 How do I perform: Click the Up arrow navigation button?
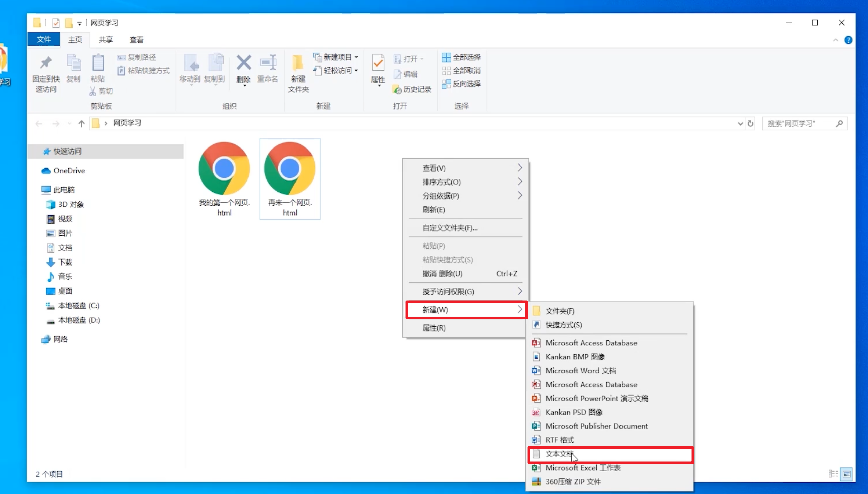pos(81,123)
